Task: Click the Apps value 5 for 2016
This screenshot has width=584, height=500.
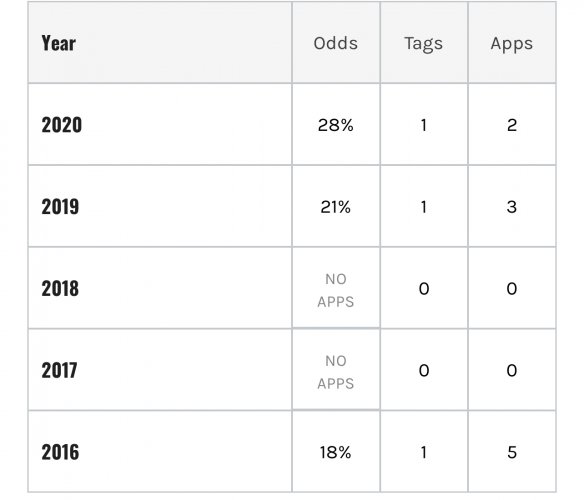Action: point(512,452)
